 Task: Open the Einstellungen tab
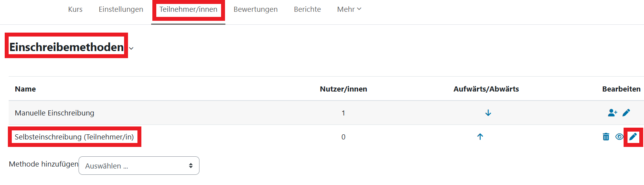coord(121,9)
